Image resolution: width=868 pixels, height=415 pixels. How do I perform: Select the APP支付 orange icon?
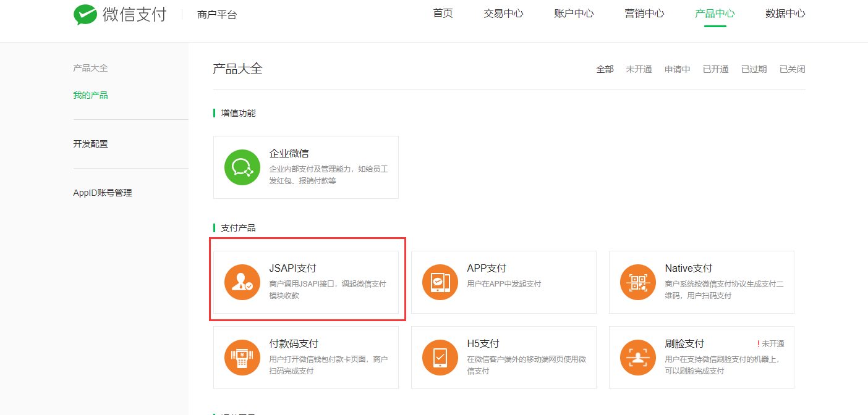click(x=440, y=282)
